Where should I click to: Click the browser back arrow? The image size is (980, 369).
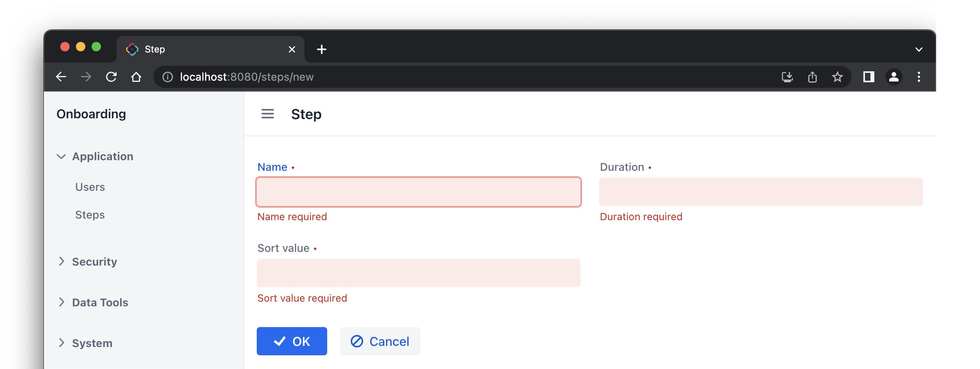point(61,77)
